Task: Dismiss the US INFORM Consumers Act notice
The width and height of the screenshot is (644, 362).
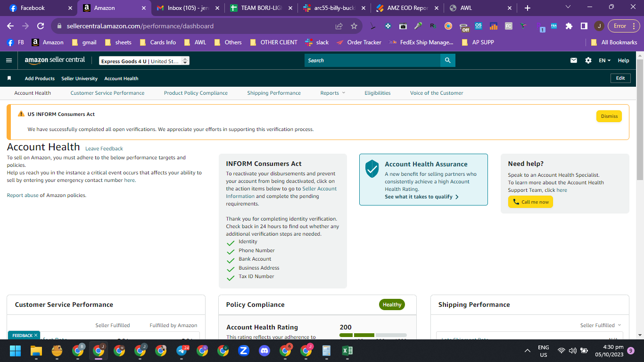Action: (609, 116)
